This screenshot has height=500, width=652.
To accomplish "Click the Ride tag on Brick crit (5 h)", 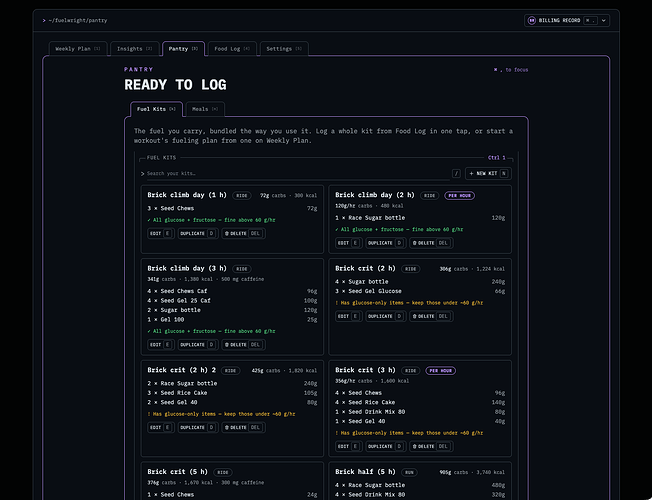I will 223,473.
